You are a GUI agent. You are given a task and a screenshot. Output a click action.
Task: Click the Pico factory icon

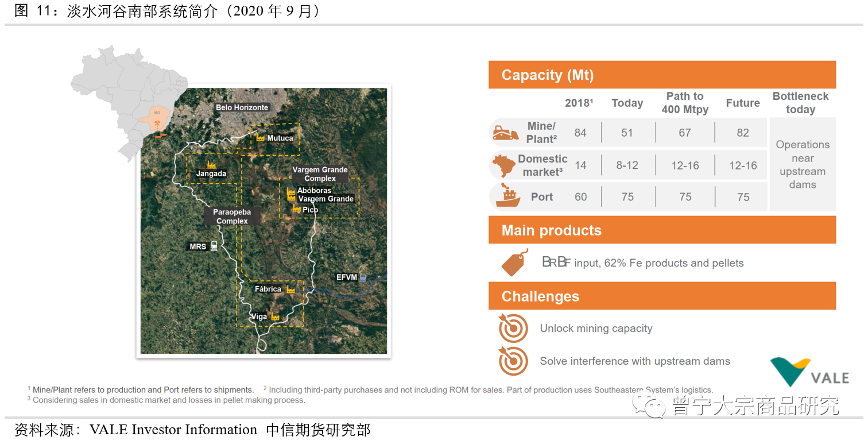point(296,209)
